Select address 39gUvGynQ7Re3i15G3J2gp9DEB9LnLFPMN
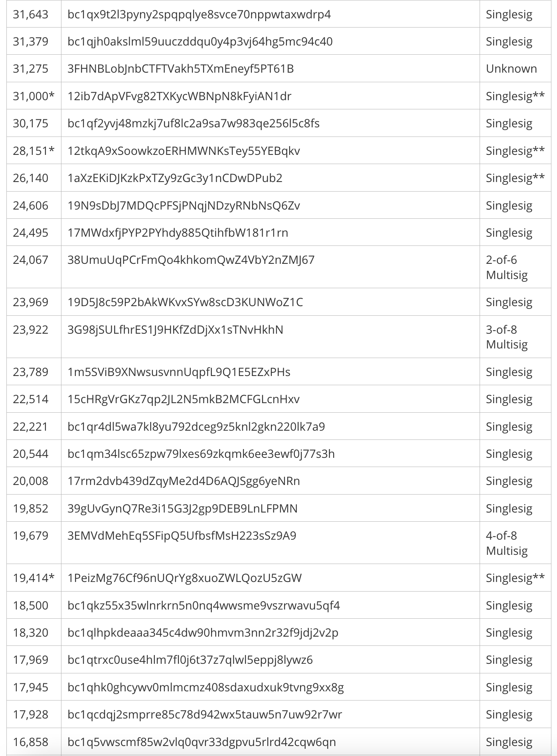This screenshot has height=756, width=557. 182,509
